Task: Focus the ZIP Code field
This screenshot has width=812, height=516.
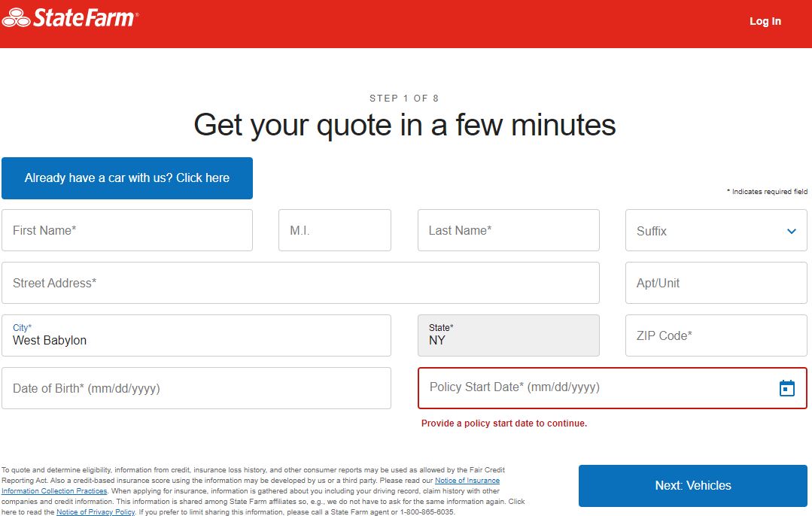Action: click(716, 335)
